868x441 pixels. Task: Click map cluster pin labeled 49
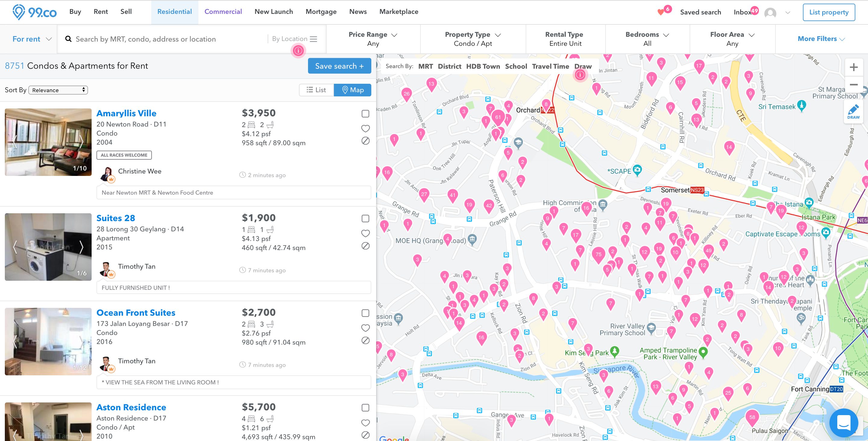pos(708,251)
